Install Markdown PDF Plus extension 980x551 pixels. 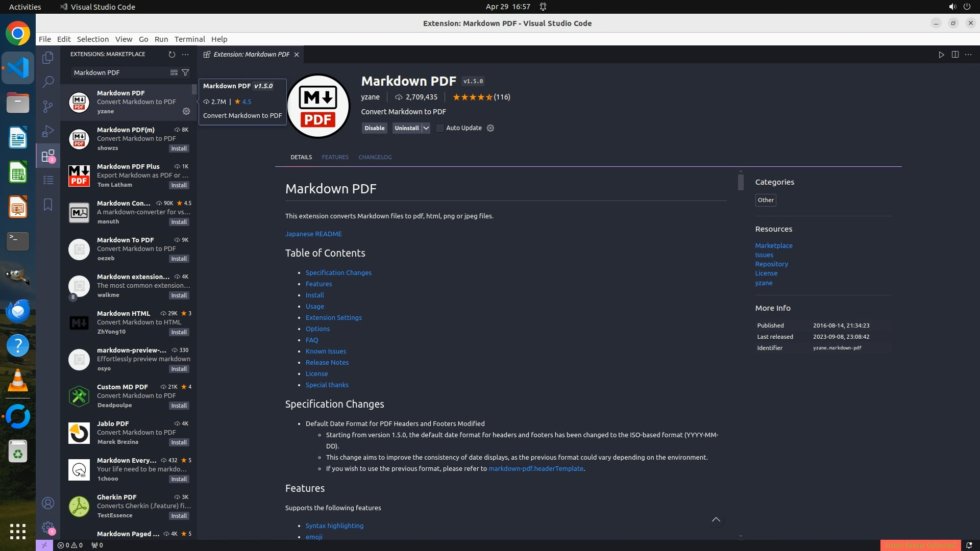click(179, 185)
